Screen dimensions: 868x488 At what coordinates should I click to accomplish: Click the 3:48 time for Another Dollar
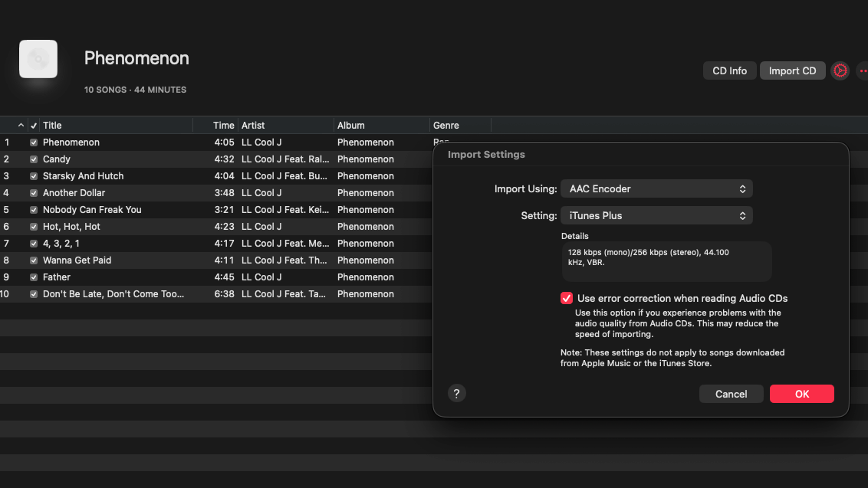pos(224,193)
